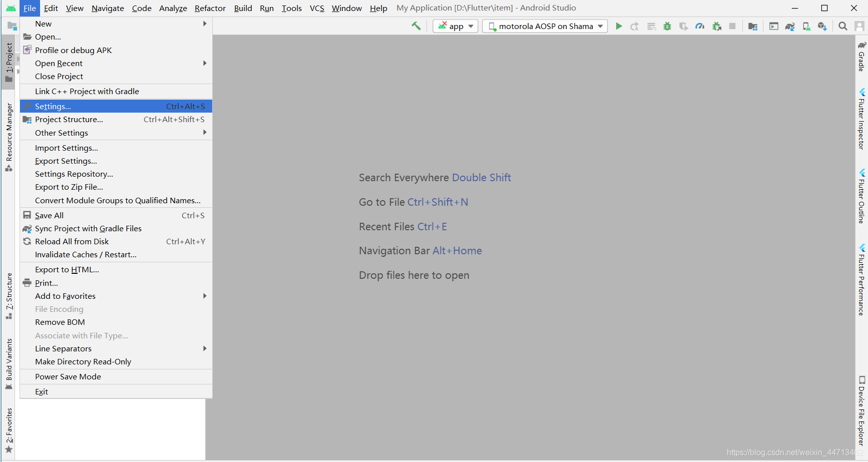Image resolution: width=868 pixels, height=462 pixels.
Task: Open the Refactor menu
Action: tap(210, 8)
